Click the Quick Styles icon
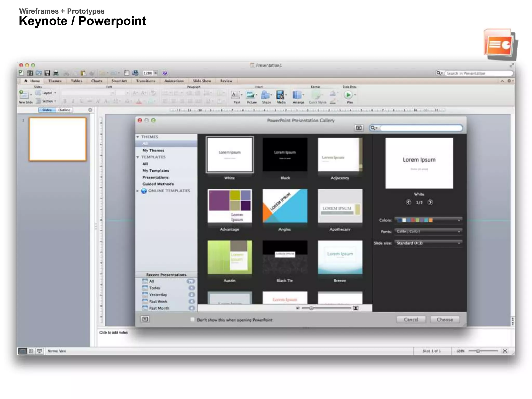532x399 pixels. 317,97
